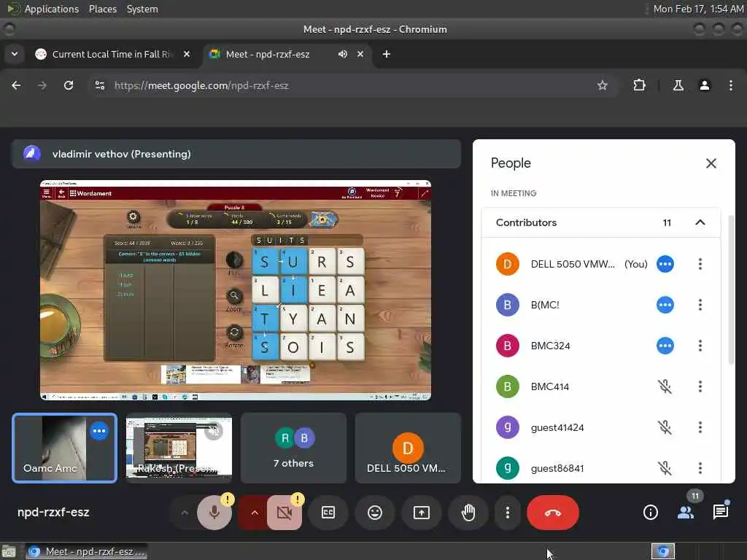
Task: Open the Places menu
Action: 102,9
